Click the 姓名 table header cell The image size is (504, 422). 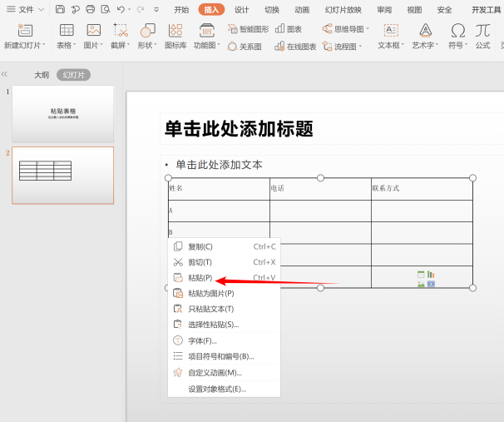[219, 188]
